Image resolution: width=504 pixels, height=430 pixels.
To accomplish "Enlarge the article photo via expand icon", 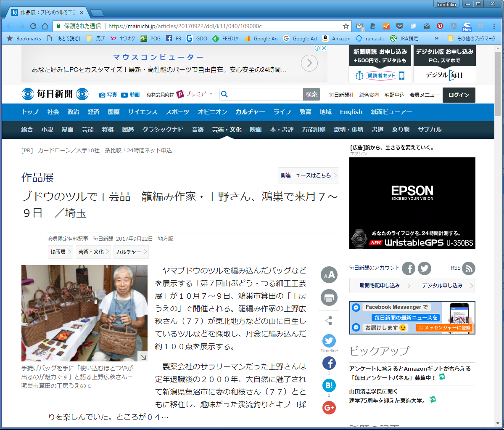I will click(x=143, y=357).
